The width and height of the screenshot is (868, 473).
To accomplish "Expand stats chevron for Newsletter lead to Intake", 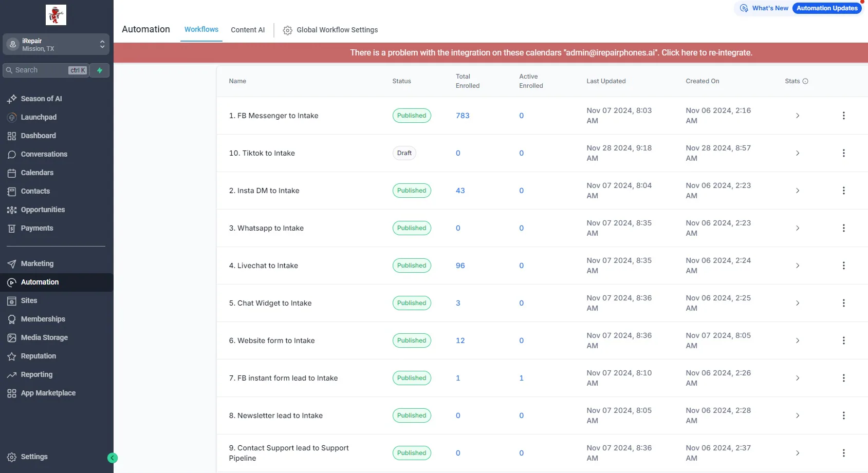I will (797, 415).
